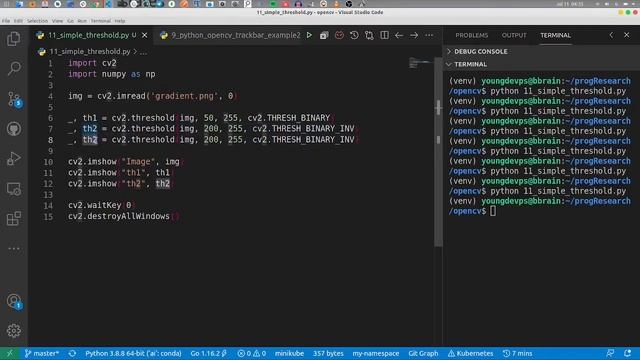This screenshot has width=640, height=360.
Task: Switch to the Output tab
Action: tap(514, 36)
